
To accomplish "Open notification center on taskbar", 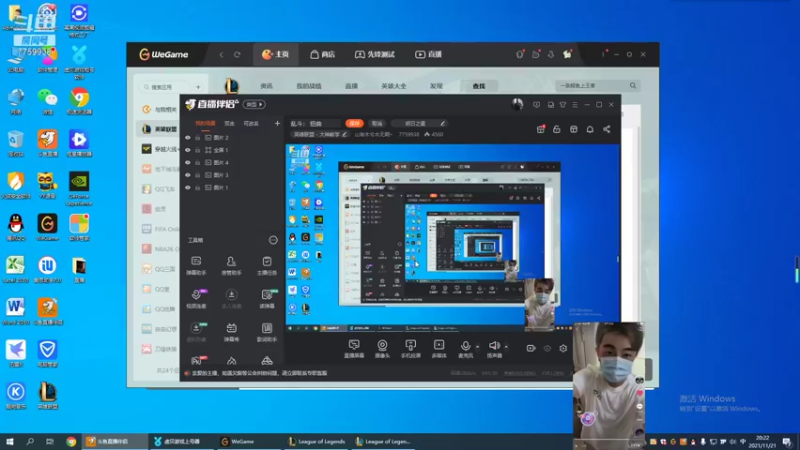I will pyautogui.click(x=787, y=441).
